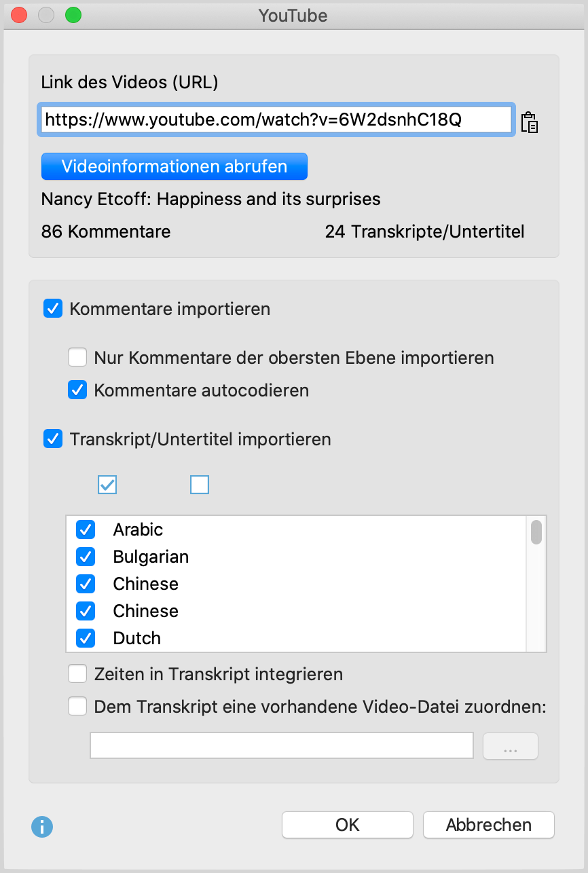
Task: Uncheck the Bulgarian language checkbox
Action: click(86, 557)
